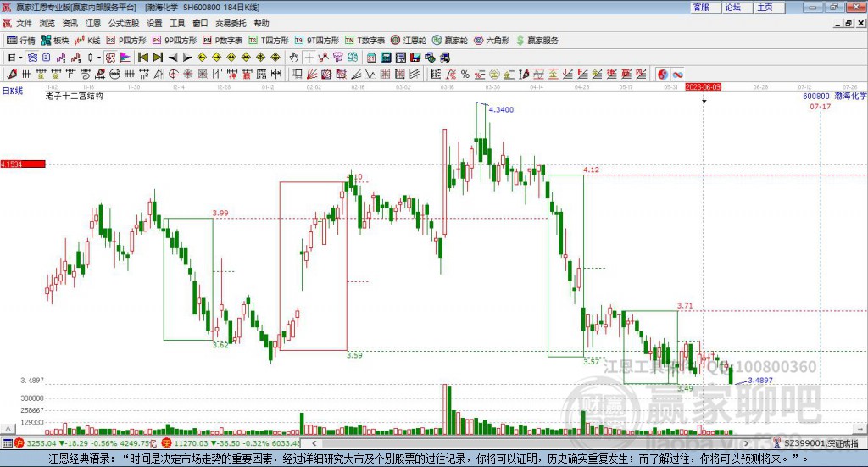Open the 文件 menu
Screen dimensions: 868x467
tap(24, 23)
